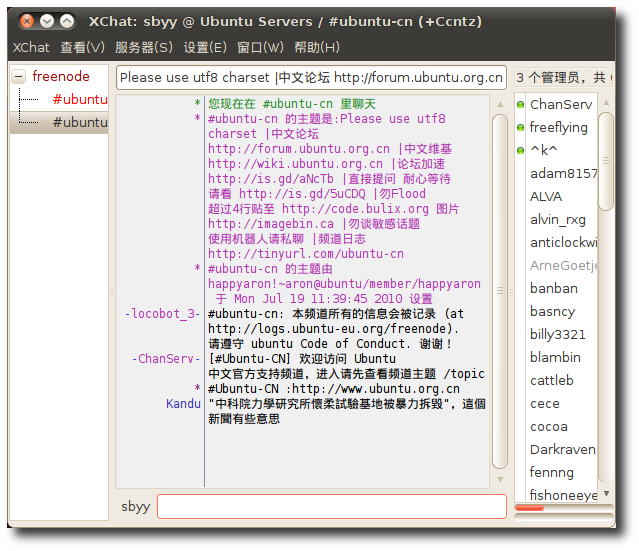The height and width of the screenshot is (551, 639).
Task: Click chat scrollbar down arrow
Action: pyautogui.click(x=500, y=479)
